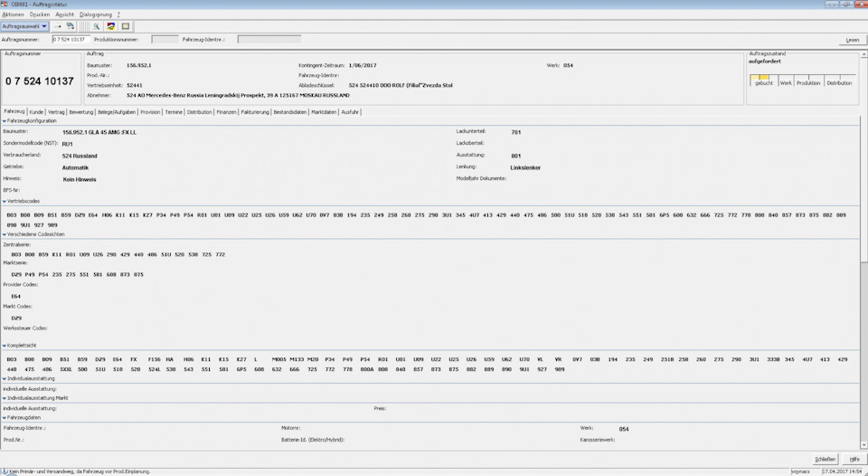The image size is (868, 476).
Task: Switch to the Finanzen tab
Action: pyautogui.click(x=226, y=112)
